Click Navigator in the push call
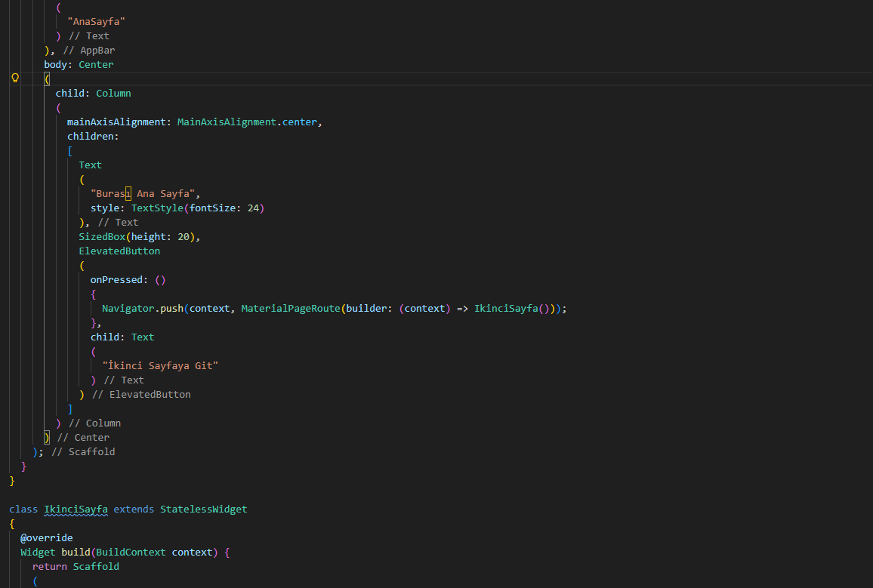873x588 pixels. (128, 309)
